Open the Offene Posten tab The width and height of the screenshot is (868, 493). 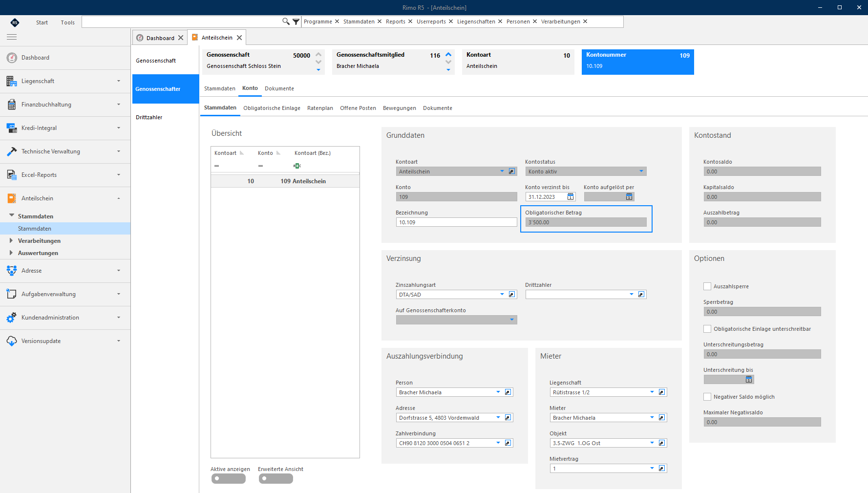pos(358,108)
